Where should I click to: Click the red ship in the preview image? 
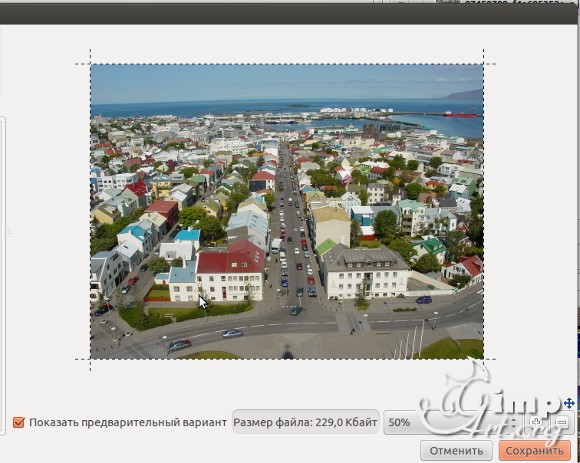pos(460,114)
